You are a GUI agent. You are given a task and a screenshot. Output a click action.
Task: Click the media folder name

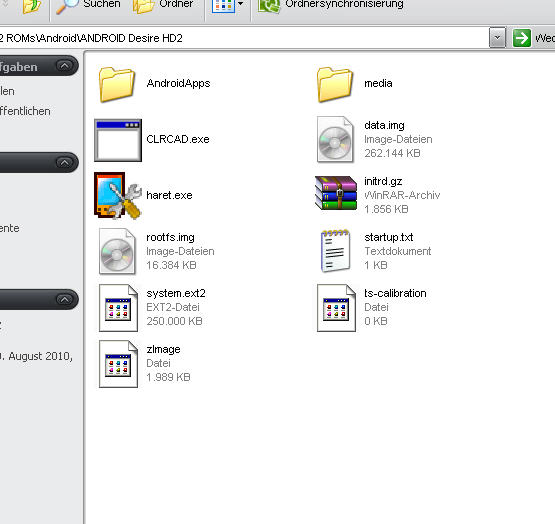pyautogui.click(x=378, y=83)
